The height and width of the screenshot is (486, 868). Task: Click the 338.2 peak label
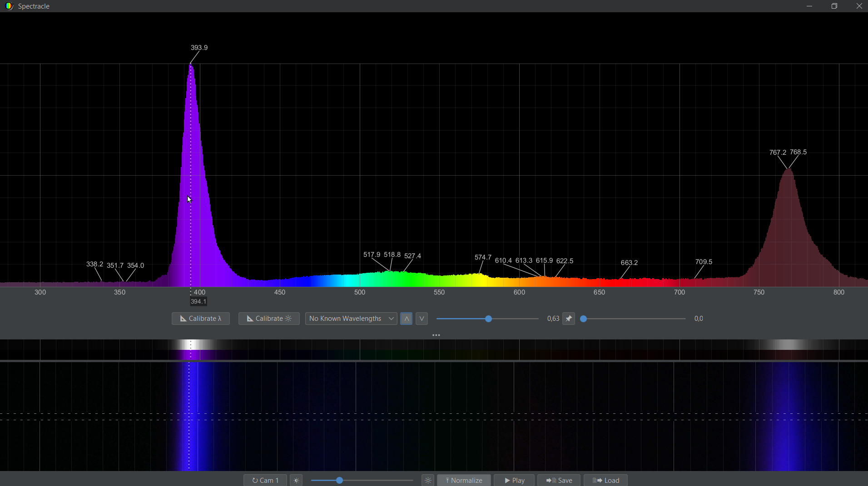94,264
